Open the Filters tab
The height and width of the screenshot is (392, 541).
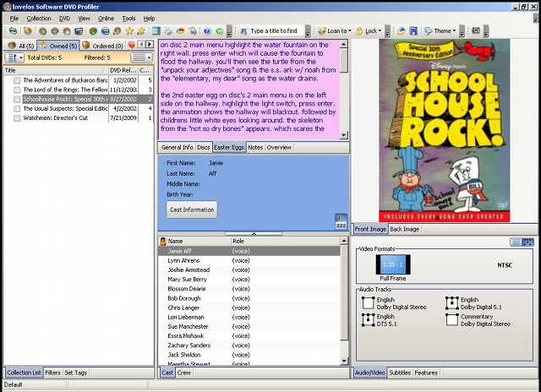(52, 373)
